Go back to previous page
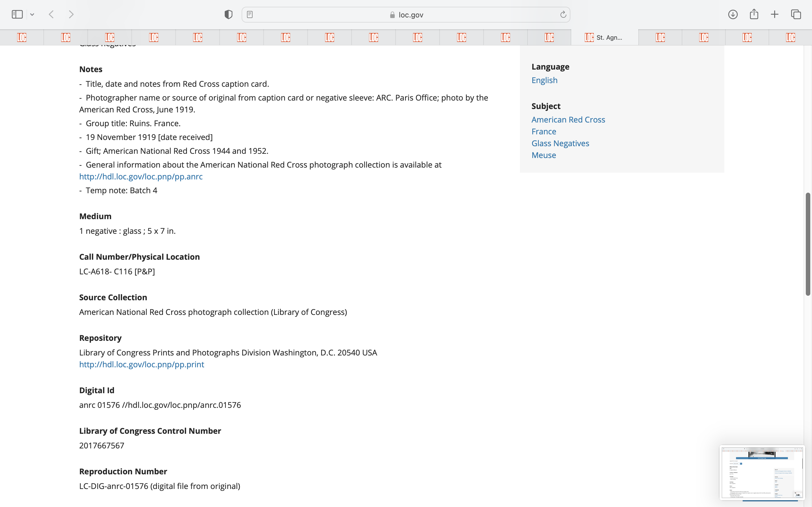Screen dimensions: 812x507 [x=51, y=14]
